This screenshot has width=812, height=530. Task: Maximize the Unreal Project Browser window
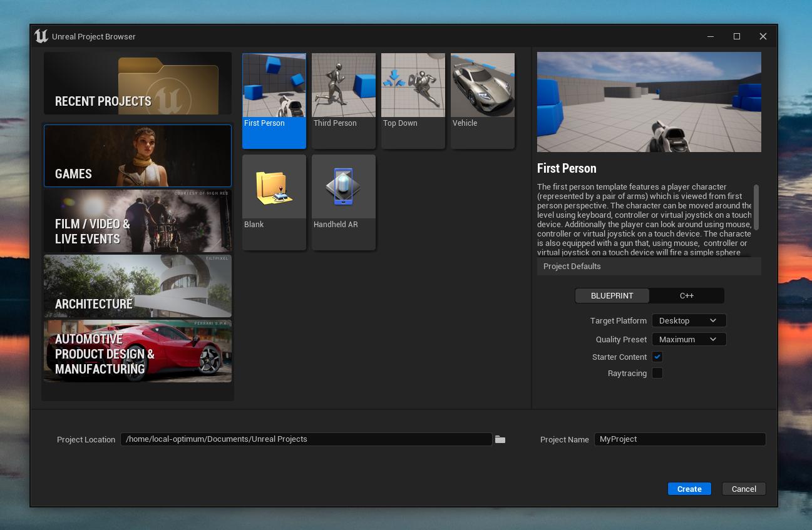(737, 36)
